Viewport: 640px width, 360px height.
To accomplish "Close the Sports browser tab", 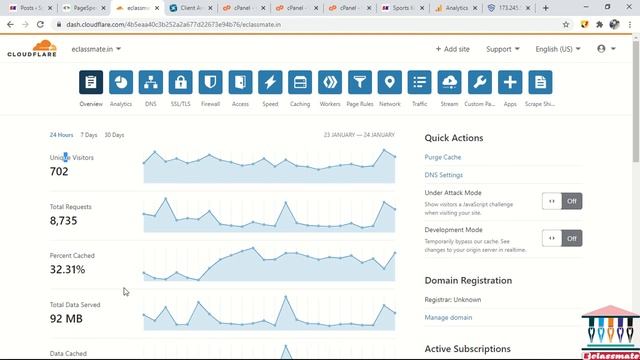I will pos(422,8).
